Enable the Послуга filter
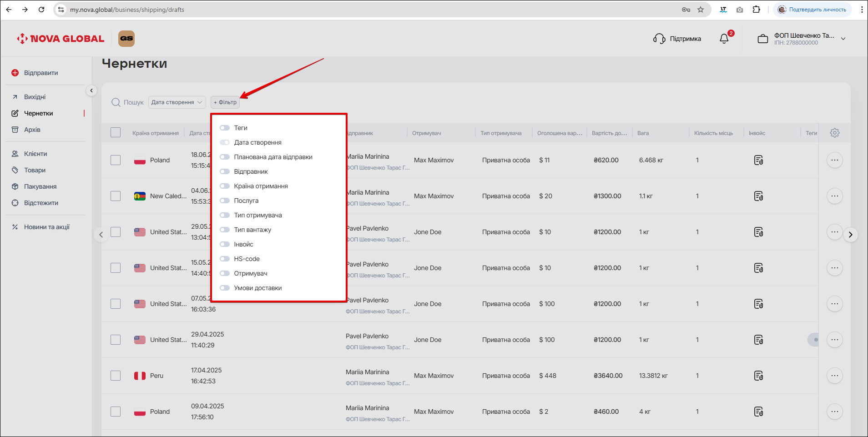868x437 pixels. [x=225, y=201]
